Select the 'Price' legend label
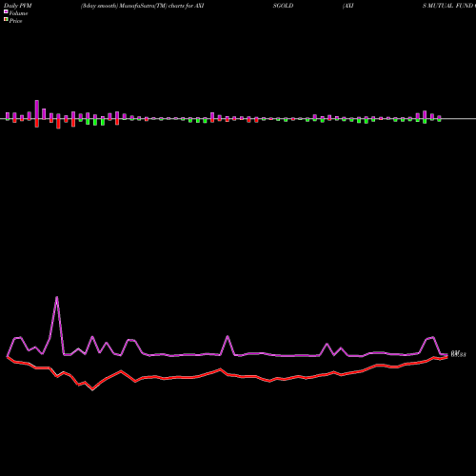The height and width of the screenshot is (476, 476). click(15, 21)
